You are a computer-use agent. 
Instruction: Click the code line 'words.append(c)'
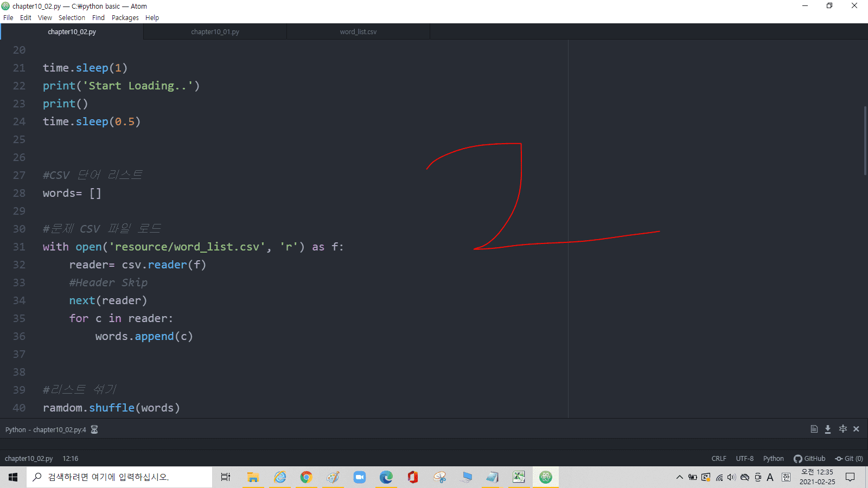point(144,336)
